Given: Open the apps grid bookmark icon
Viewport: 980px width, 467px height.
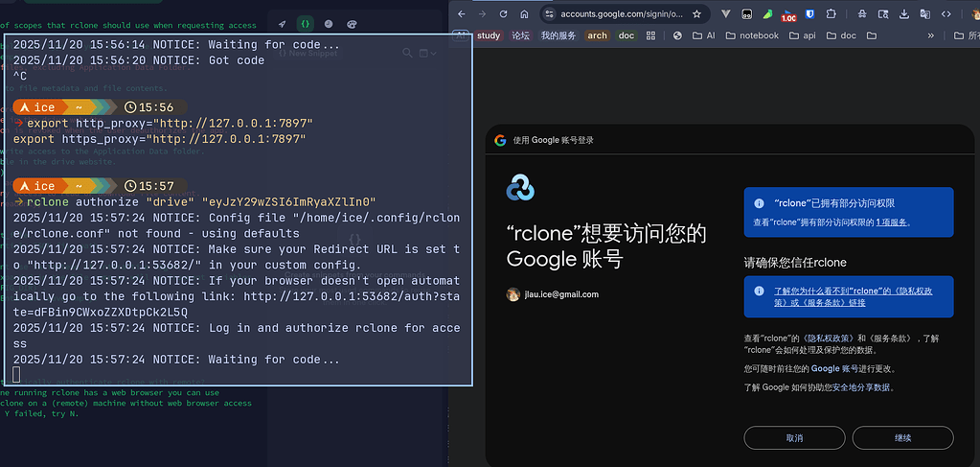Looking at the screenshot, I should (x=650, y=35).
